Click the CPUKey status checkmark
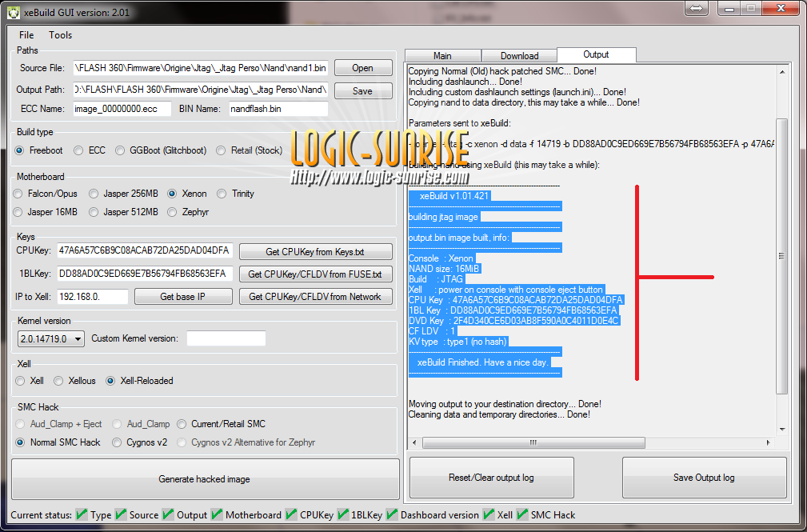807x532 pixels. pyautogui.click(x=291, y=514)
